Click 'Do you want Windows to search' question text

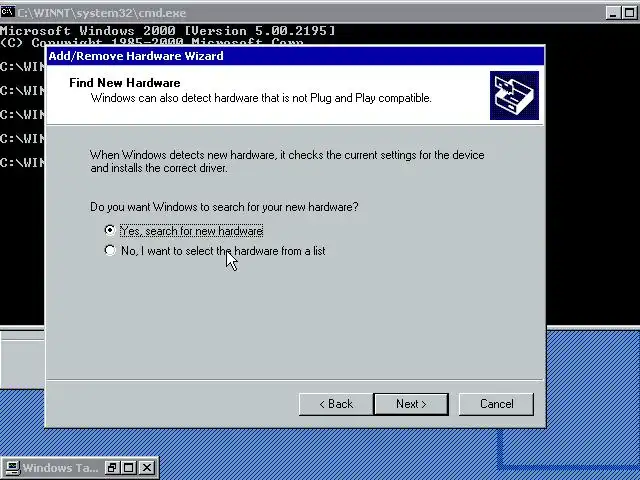tap(224, 207)
